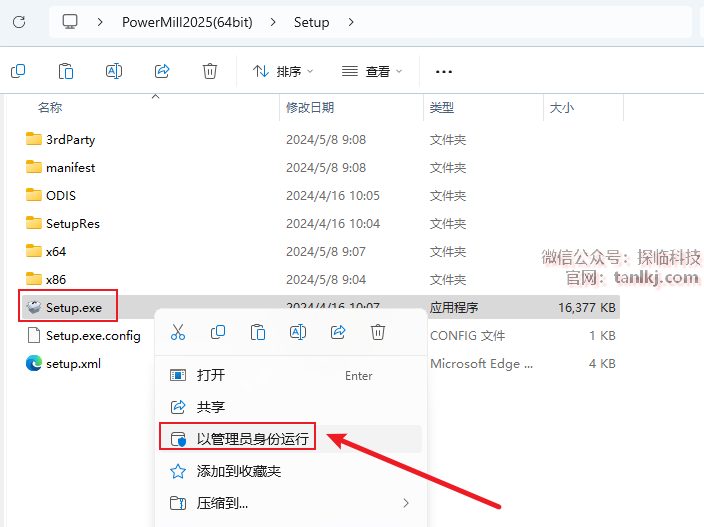Sort by 名称 column header
The height and width of the screenshot is (527, 704).
point(50,108)
